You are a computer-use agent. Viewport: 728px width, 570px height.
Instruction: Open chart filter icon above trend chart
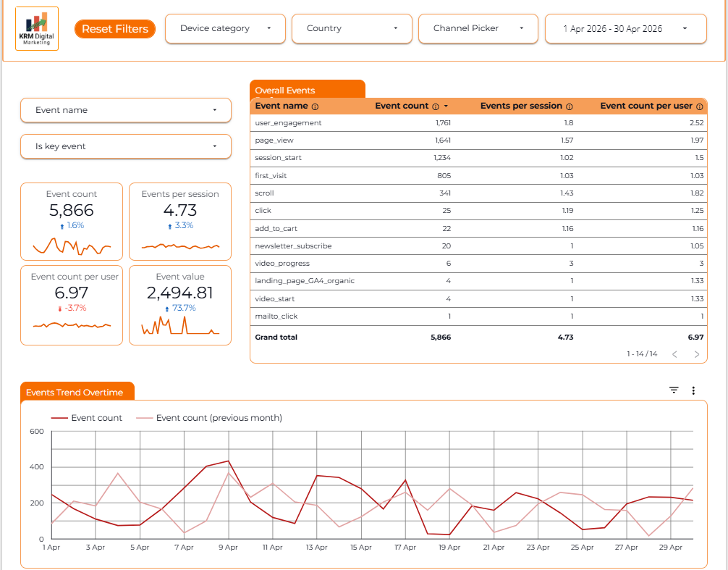pos(674,390)
